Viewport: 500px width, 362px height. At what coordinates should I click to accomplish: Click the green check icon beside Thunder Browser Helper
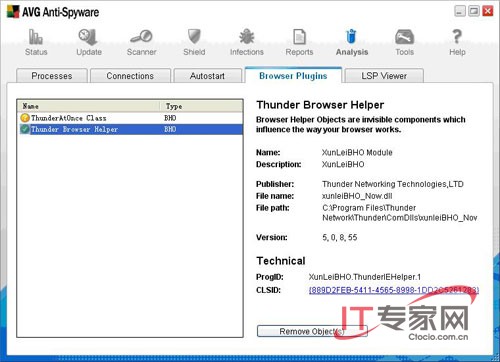click(x=25, y=129)
